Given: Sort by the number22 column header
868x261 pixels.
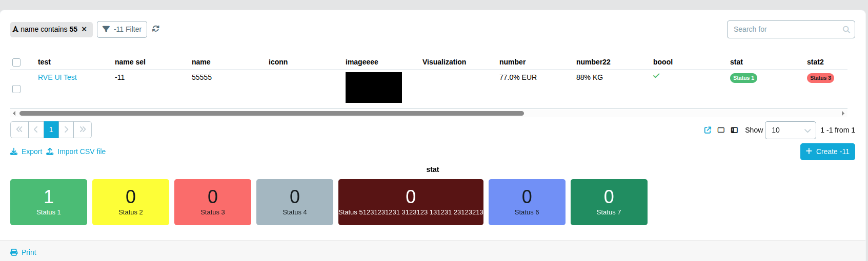Looking at the screenshot, I should click(x=593, y=62).
